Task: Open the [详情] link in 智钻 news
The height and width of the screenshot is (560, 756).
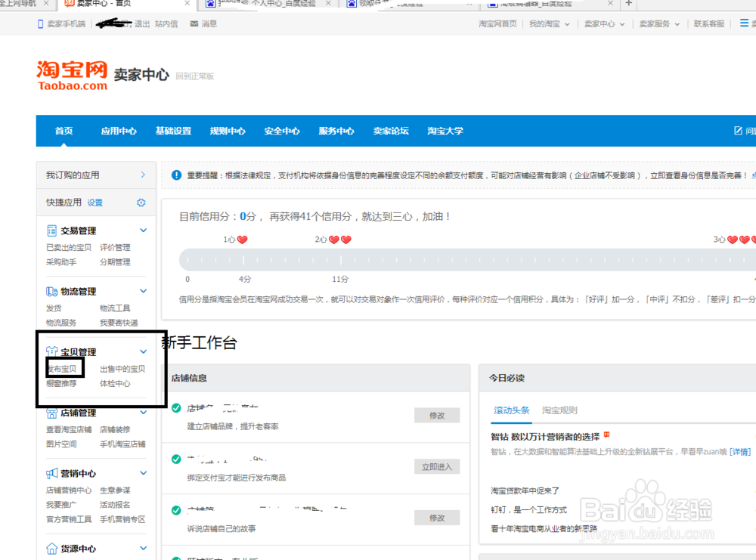Action: coord(740,452)
